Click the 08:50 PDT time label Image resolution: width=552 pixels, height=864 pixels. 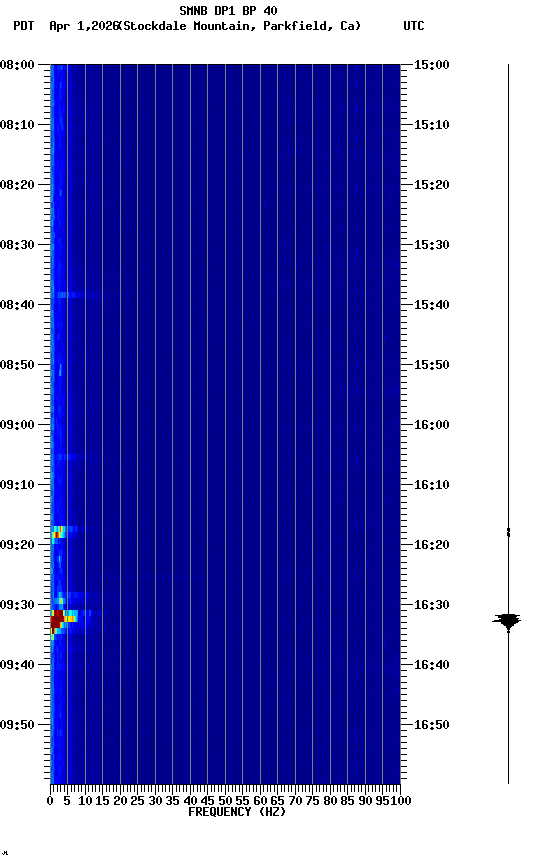pyautogui.click(x=17, y=365)
